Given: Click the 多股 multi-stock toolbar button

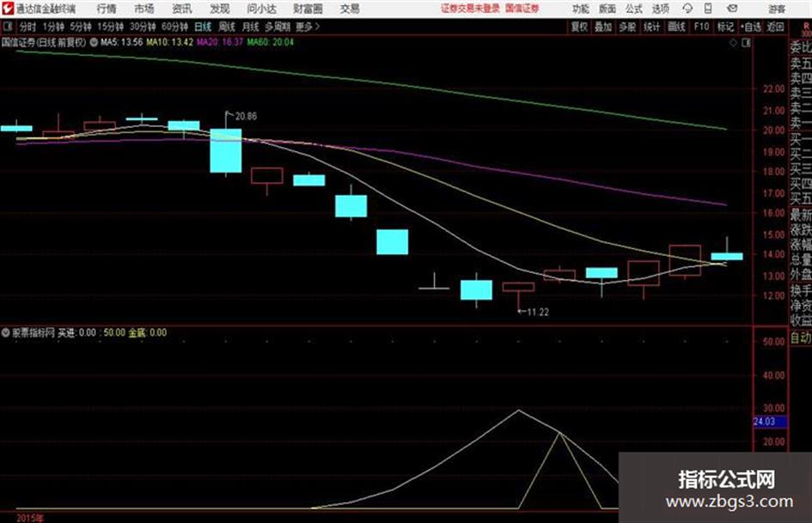Looking at the screenshot, I should 627,27.
